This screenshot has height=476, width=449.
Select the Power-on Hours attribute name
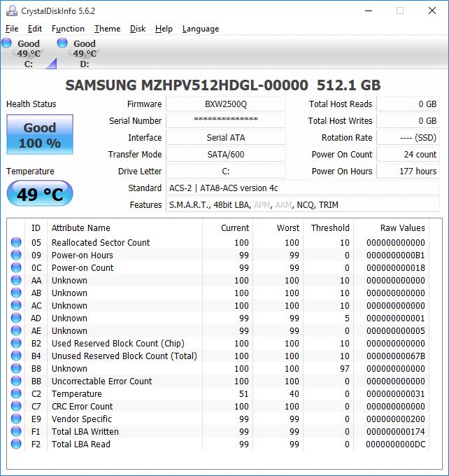[x=83, y=255]
